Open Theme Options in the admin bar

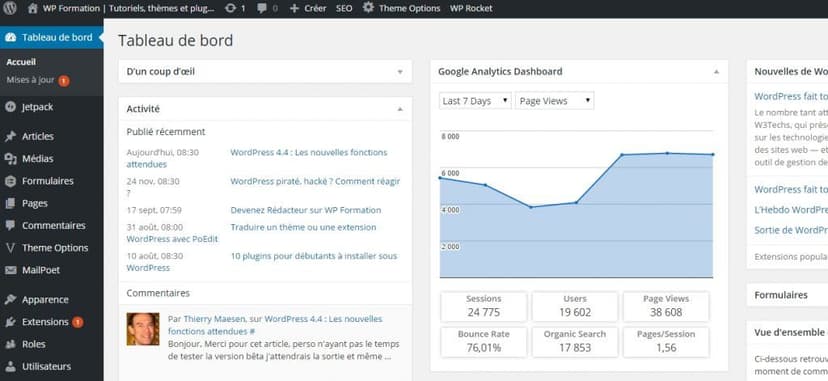tap(409, 8)
